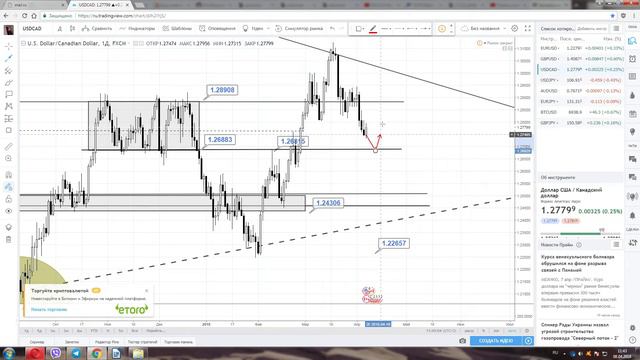Select AUDUSD in the watchlist
Image resolution: width=640 pixels, height=360 pixels.
pyautogui.click(x=580, y=91)
